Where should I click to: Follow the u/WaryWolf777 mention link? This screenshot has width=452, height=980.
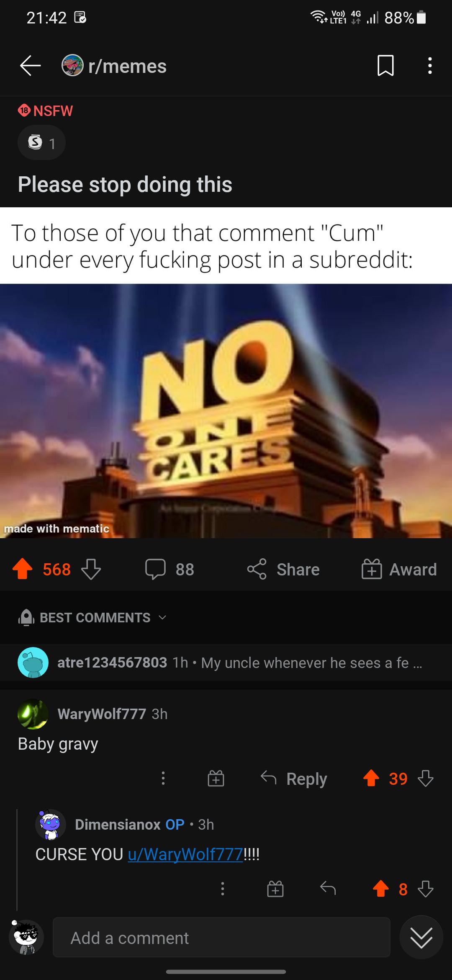[x=185, y=854]
